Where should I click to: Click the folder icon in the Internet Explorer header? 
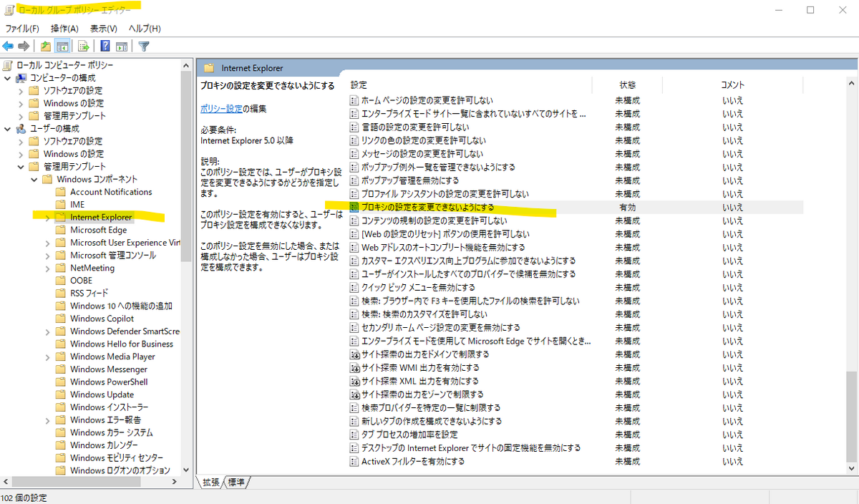[209, 68]
